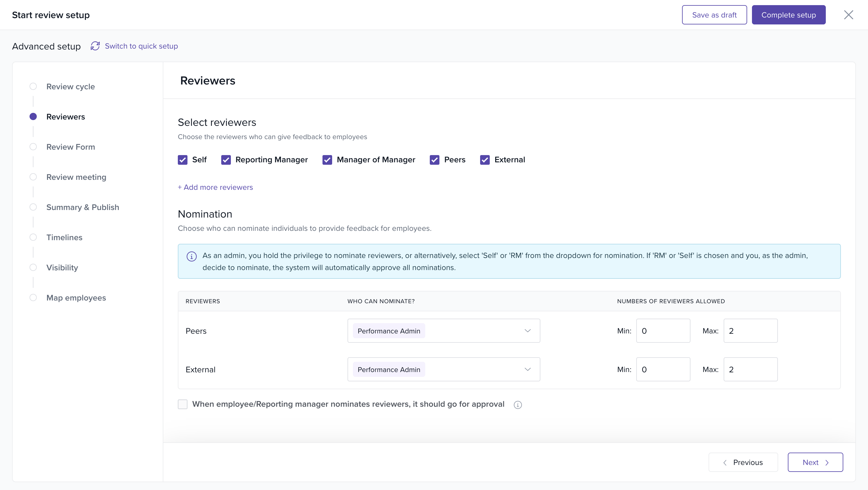Click the info icon next to the approval checkbox
Screen dimensions: 868x490
517,405
